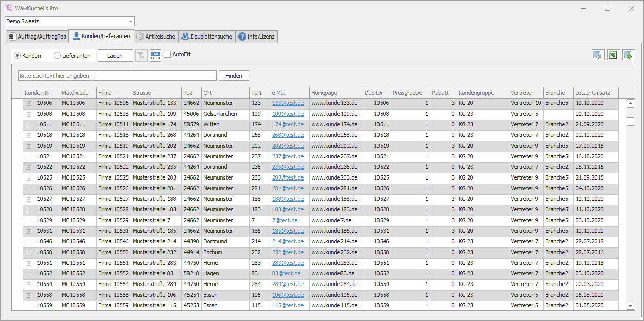Click the column width fit icon
The width and height of the screenshot is (644, 321).
tap(156, 55)
